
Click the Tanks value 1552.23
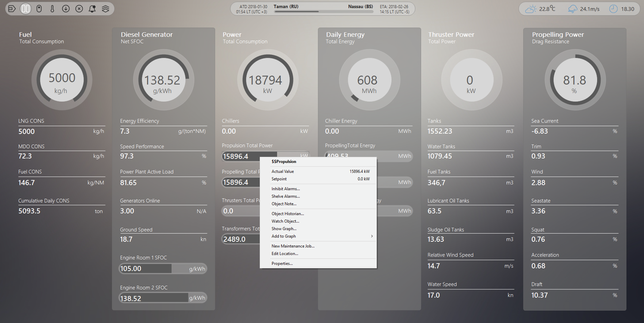440,131
